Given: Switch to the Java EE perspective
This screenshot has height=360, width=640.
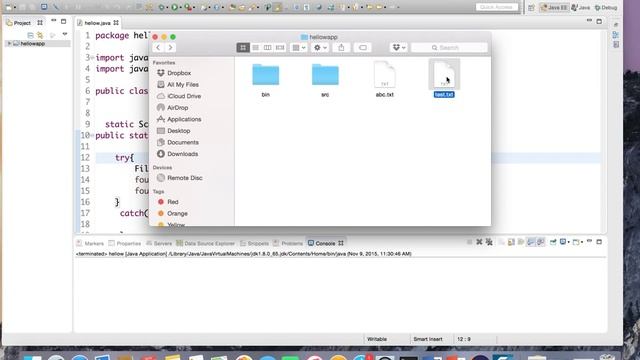Looking at the screenshot, I should (554, 7).
